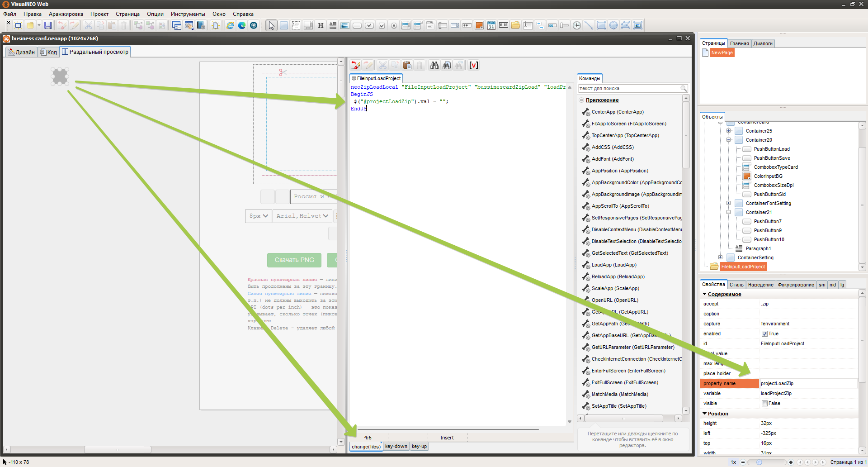Click the Скачать PNG button

294,260
